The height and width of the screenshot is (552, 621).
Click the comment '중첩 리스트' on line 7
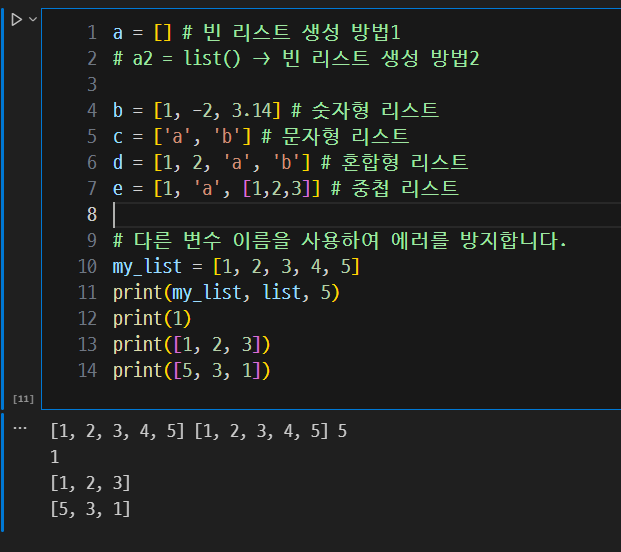pyautogui.click(x=405, y=188)
